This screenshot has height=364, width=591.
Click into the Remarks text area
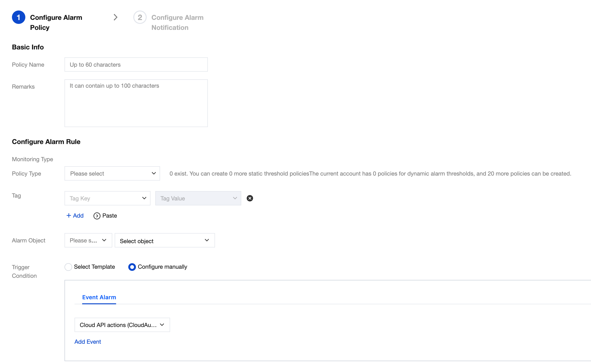(136, 103)
